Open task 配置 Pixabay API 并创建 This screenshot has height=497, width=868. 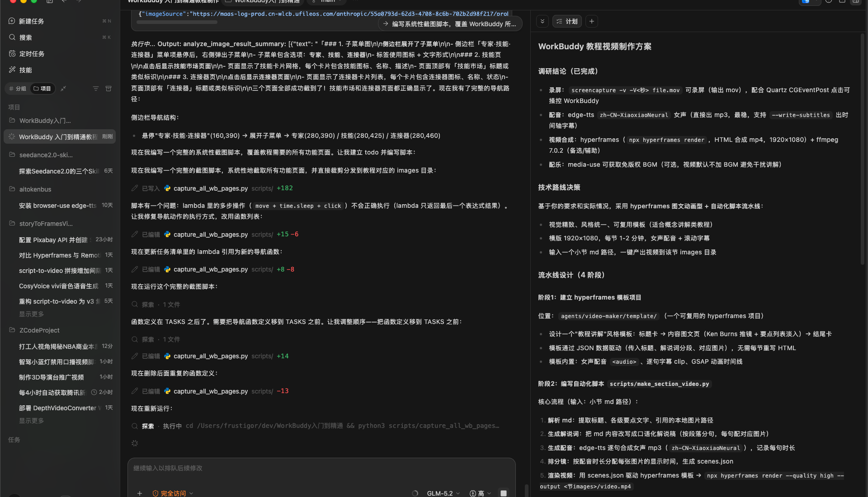click(x=60, y=240)
